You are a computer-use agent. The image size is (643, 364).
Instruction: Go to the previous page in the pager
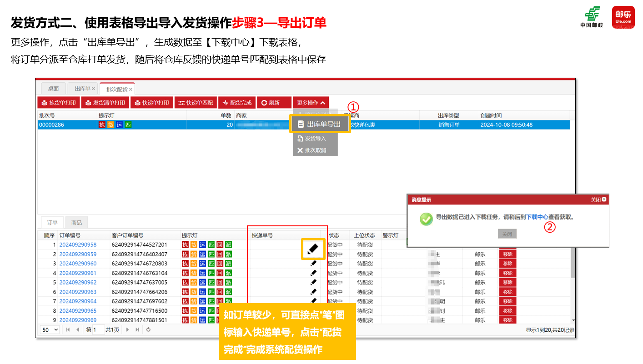tap(77, 330)
